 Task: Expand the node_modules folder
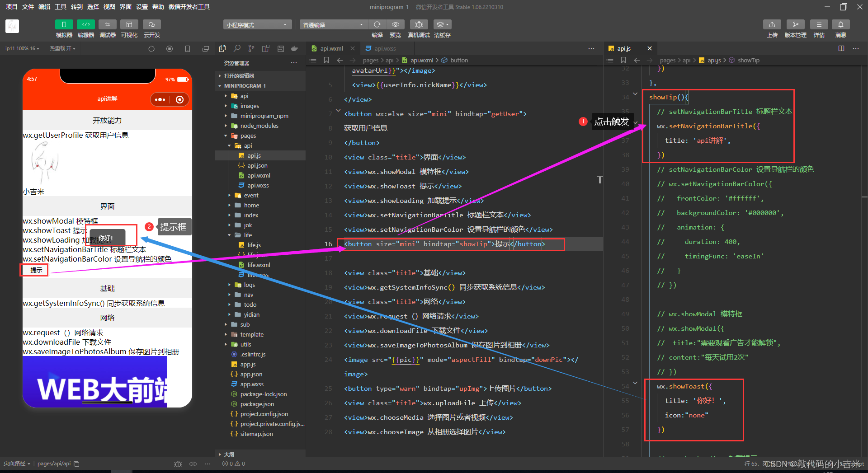pyautogui.click(x=260, y=126)
